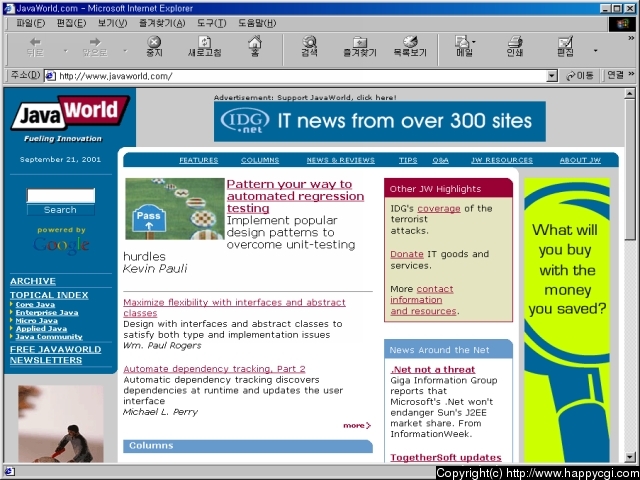Image resolution: width=640 pixels, height=480 pixels.
Task: Click the vertical scrollbar down arrow
Action: (630, 457)
